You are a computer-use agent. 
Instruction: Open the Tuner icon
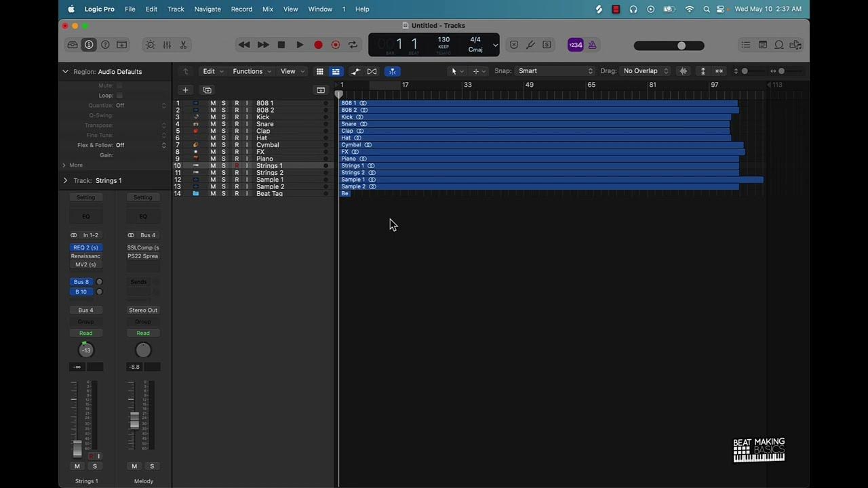[530, 45]
